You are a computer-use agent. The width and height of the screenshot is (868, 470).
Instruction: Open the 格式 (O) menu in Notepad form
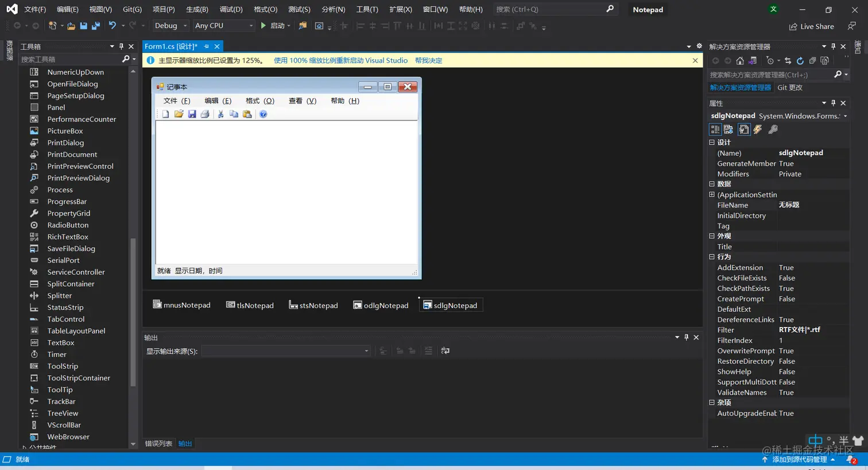click(260, 101)
